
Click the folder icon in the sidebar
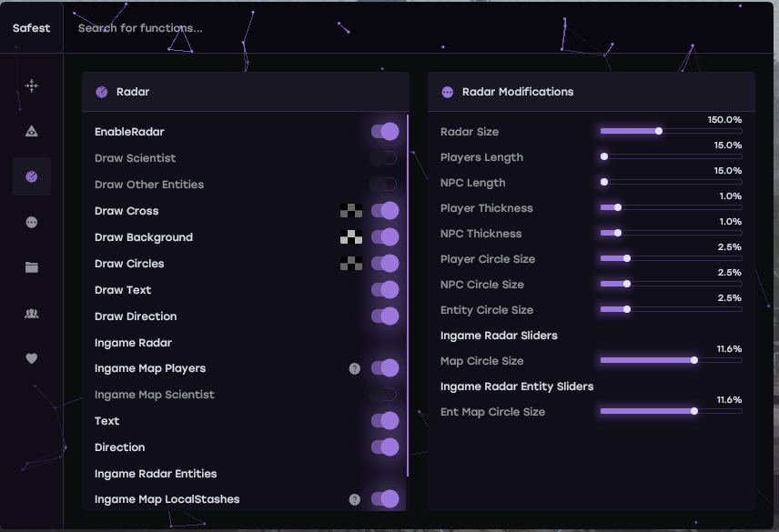pyautogui.click(x=32, y=267)
